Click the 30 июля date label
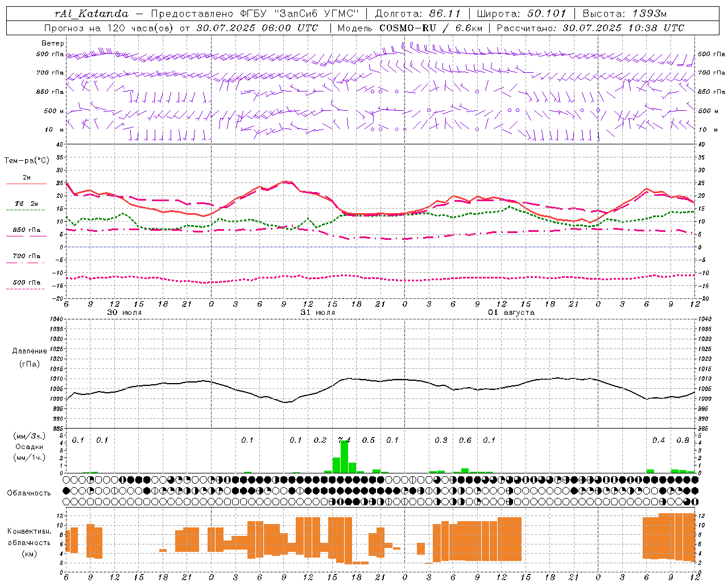 pos(125,313)
